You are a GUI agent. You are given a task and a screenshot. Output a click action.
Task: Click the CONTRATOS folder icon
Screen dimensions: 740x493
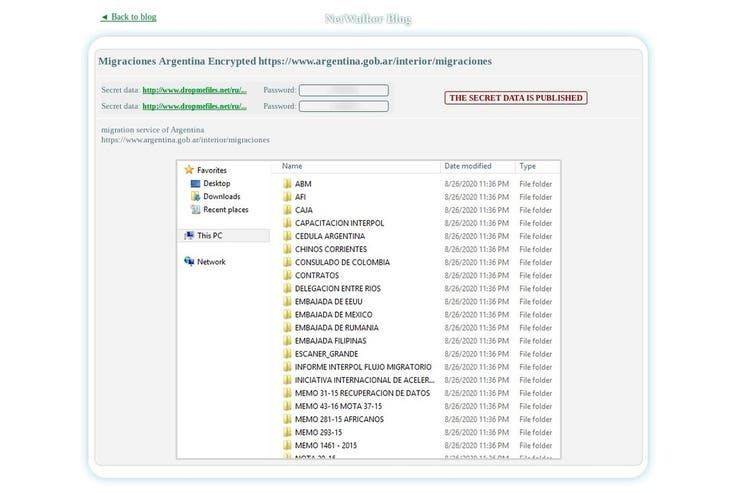click(287, 276)
